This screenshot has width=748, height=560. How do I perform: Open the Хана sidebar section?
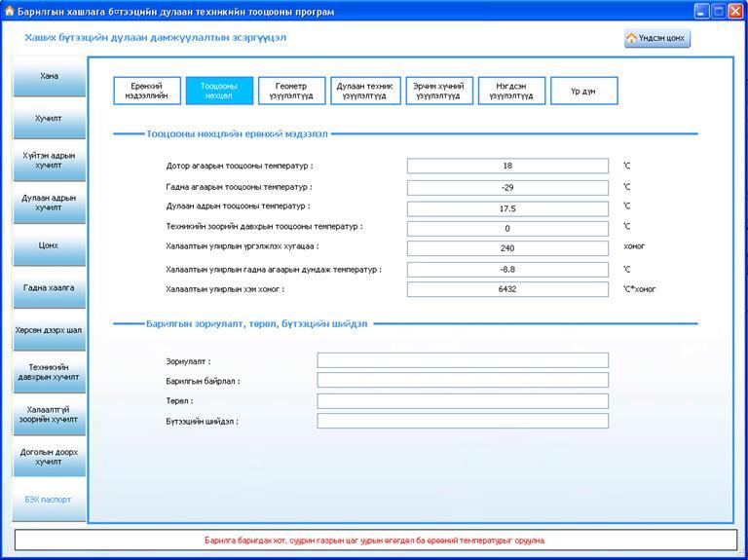click(49, 76)
